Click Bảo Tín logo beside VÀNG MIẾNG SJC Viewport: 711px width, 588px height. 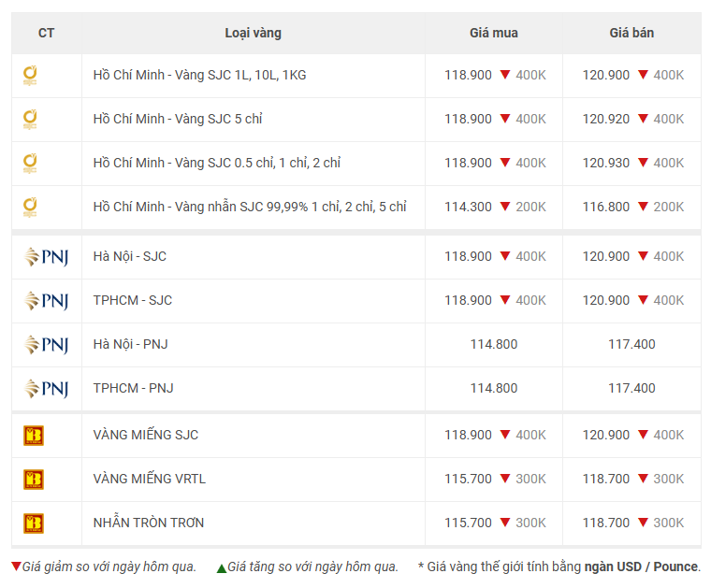(x=34, y=436)
